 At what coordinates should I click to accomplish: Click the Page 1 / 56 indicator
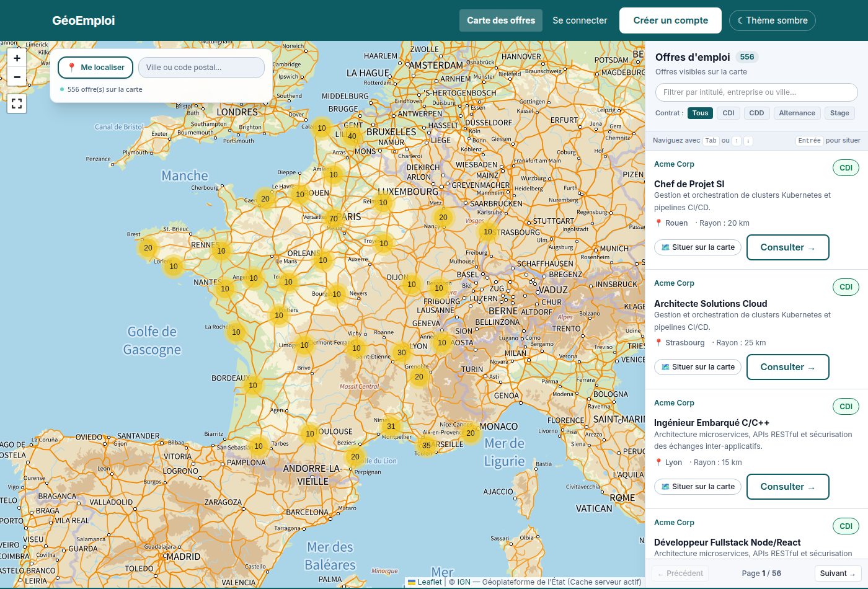(761, 573)
